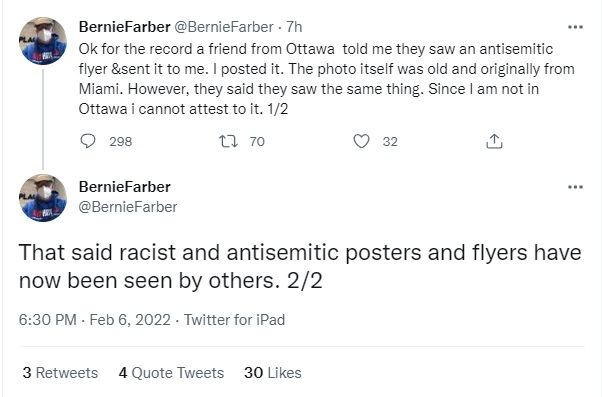Screen dimensions: 602x397
Task: Open more options on first tweet
Action: 575,27
